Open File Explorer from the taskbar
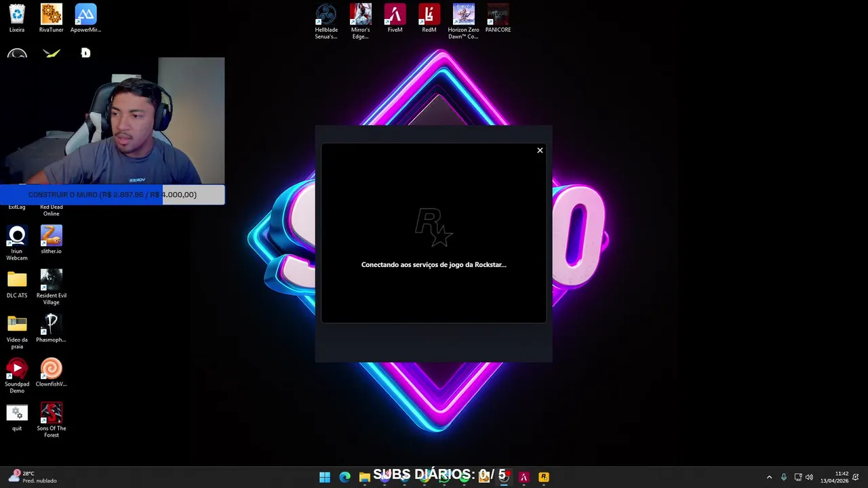The height and width of the screenshot is (488, 868). (x=364, y=477)
